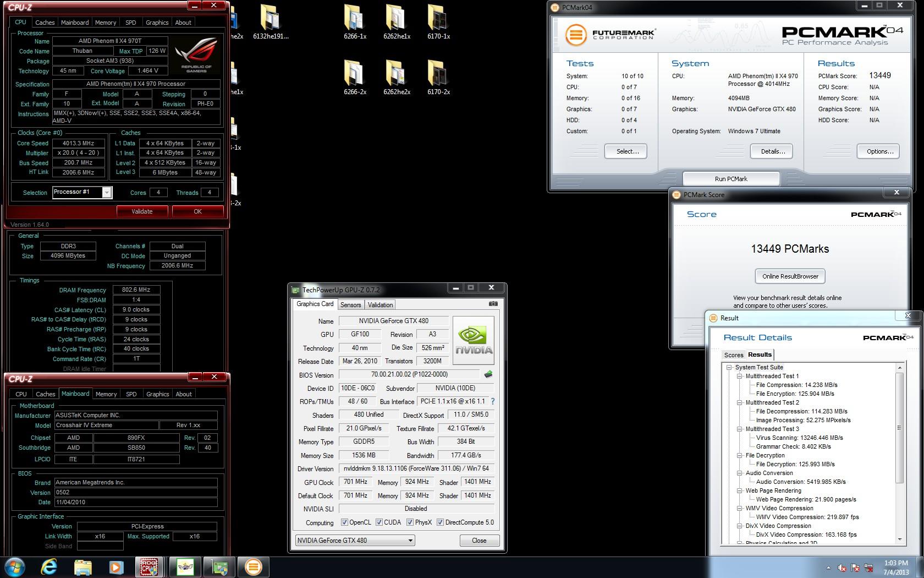Open Windows Media Player from the taskbar
Viewport: 924px width, 578px height.
[116, 566]
